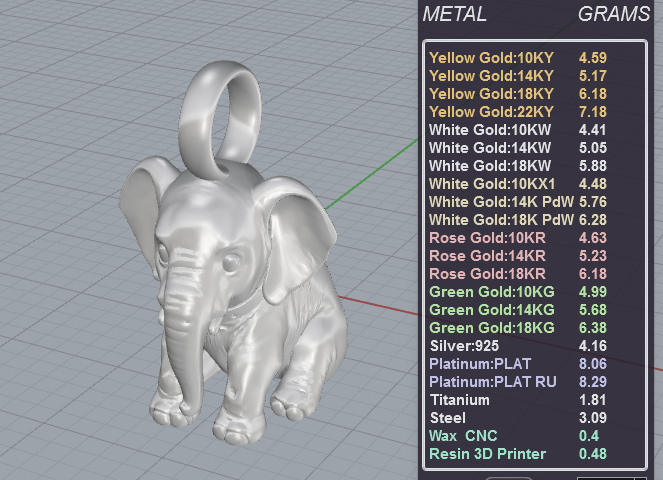The width and height of the screenshot is (663, 480).
Task: Select the Platinum:PLAT row
Action: click(x=518, y=364)
